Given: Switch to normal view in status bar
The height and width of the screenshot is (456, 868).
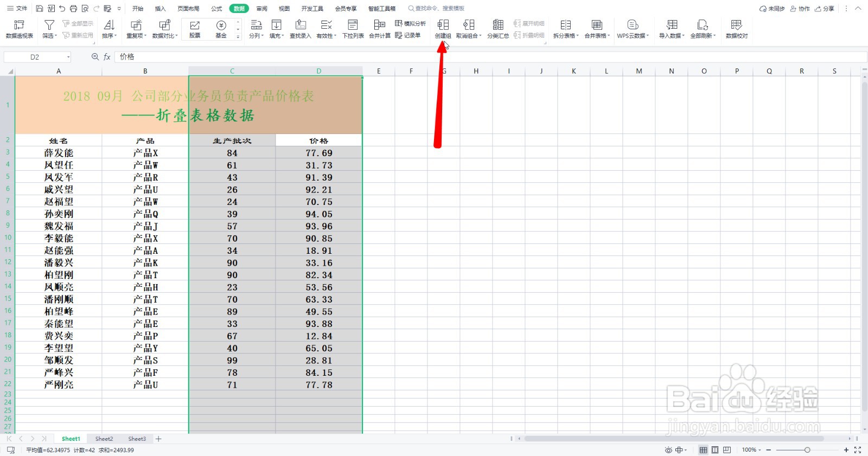Looking at the screenshot, I should click(703, 450).
